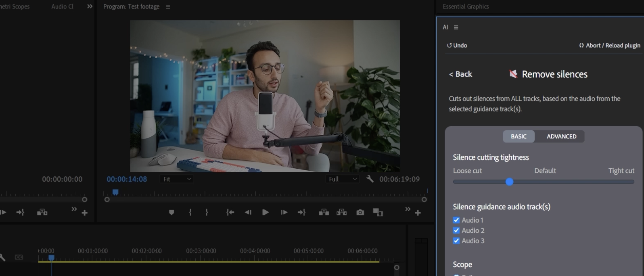Screen dimensions: 644x276
Task: Open the Program monitor settings wrench
Action: [370, 179]
